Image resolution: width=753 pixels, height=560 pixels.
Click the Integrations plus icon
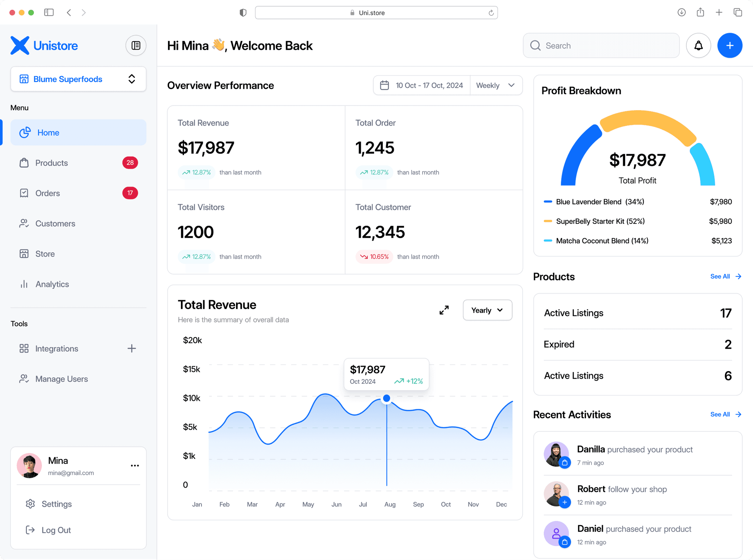point(132,348)
